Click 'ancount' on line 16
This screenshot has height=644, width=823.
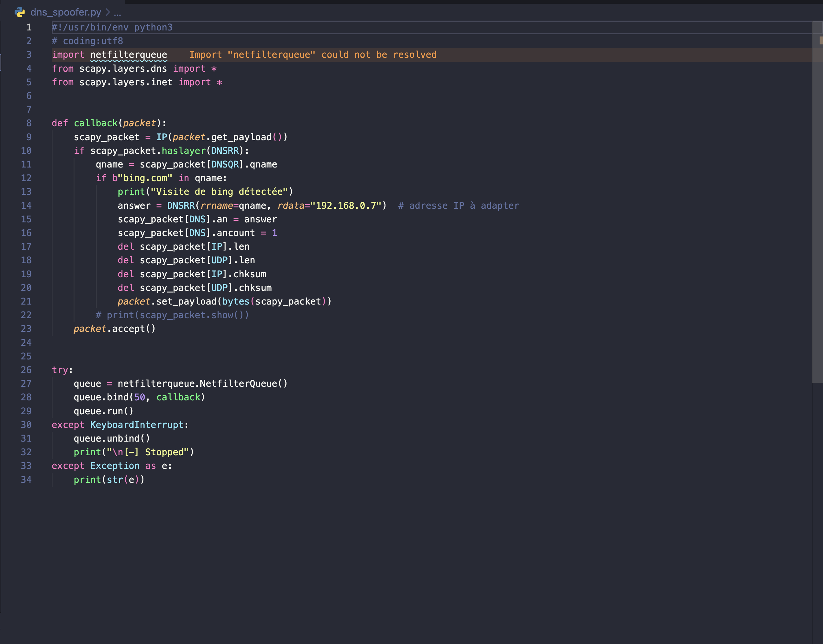pos(236,233)
